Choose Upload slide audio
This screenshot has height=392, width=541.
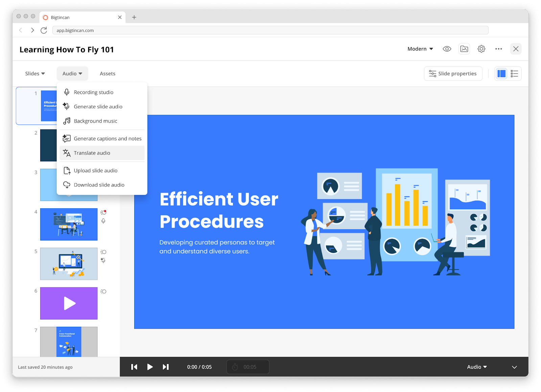96,170
